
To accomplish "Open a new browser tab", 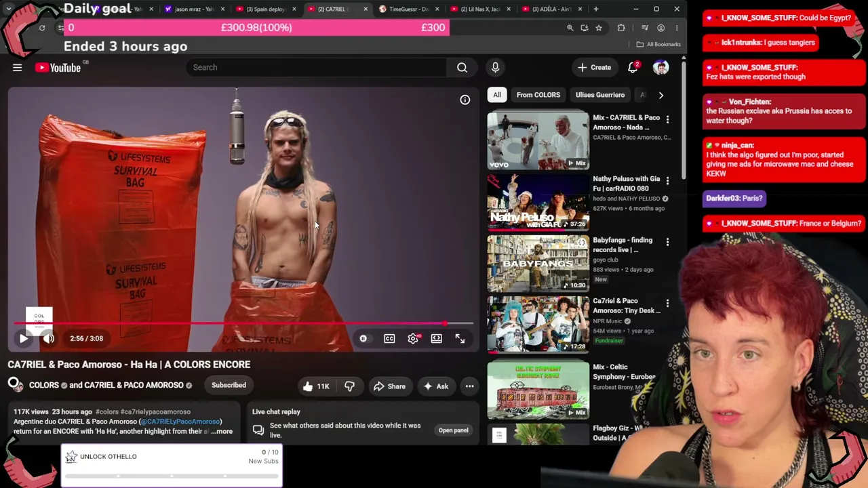I will click(596, 9).
